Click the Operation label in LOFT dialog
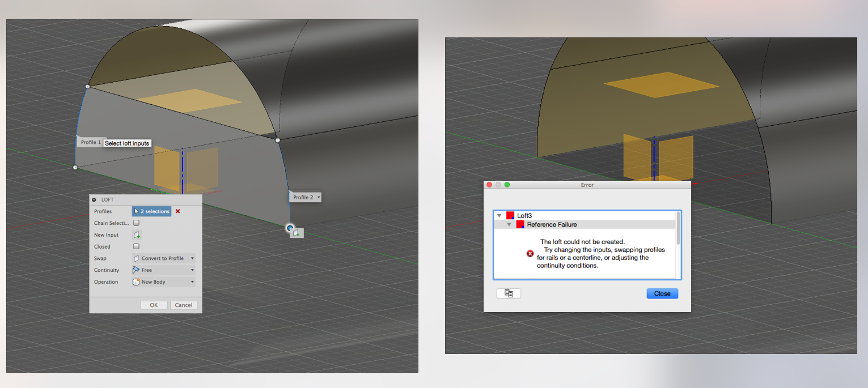This screenshot has width=868, height=388. tap(106, 282)
